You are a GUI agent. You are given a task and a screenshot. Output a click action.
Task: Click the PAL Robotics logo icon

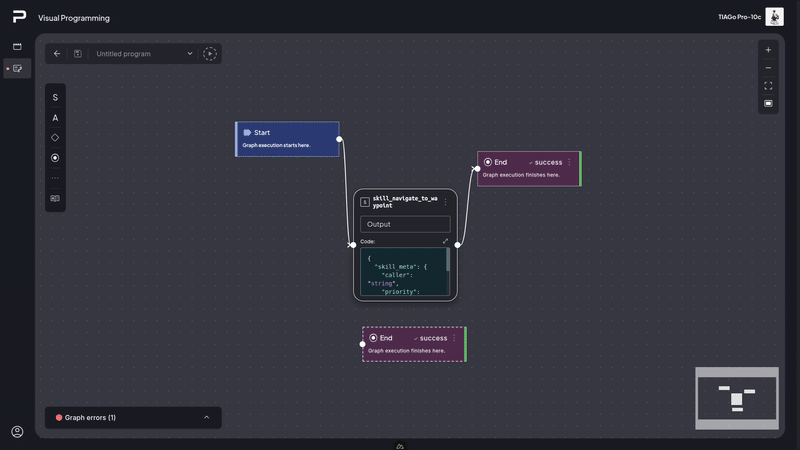tap(19, 17)
